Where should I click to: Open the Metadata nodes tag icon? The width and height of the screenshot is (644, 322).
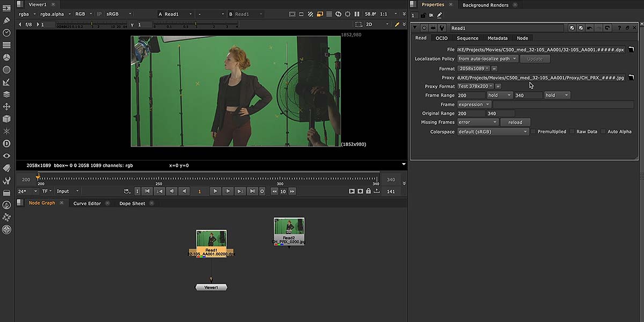(7, 168)
